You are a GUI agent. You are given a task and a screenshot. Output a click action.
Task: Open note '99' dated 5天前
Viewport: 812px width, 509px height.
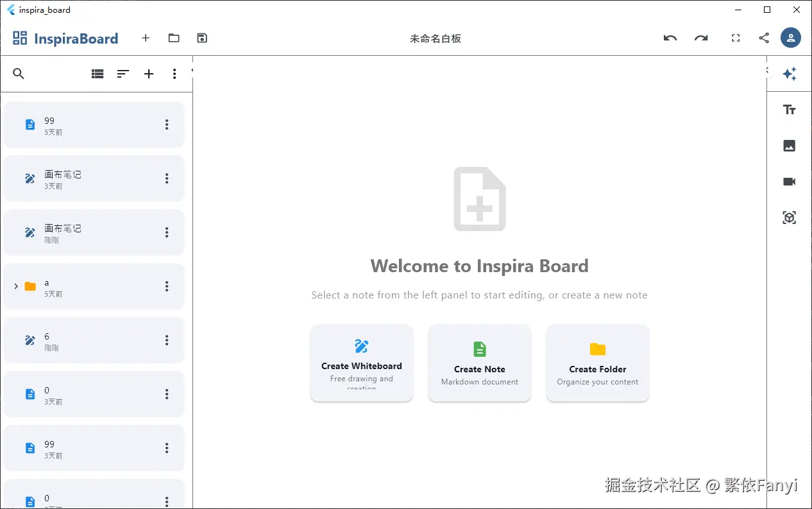[x=94, y=125]
